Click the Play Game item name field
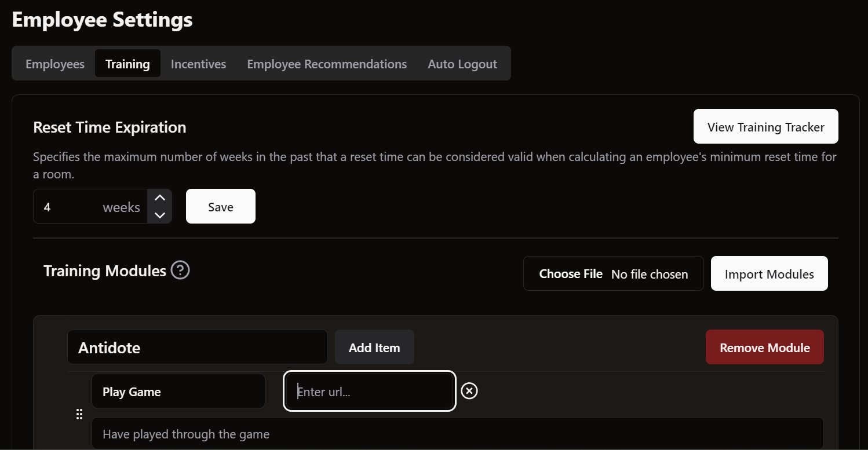The height and width of the screenshot is (450, 868). (x=178, y=392)
